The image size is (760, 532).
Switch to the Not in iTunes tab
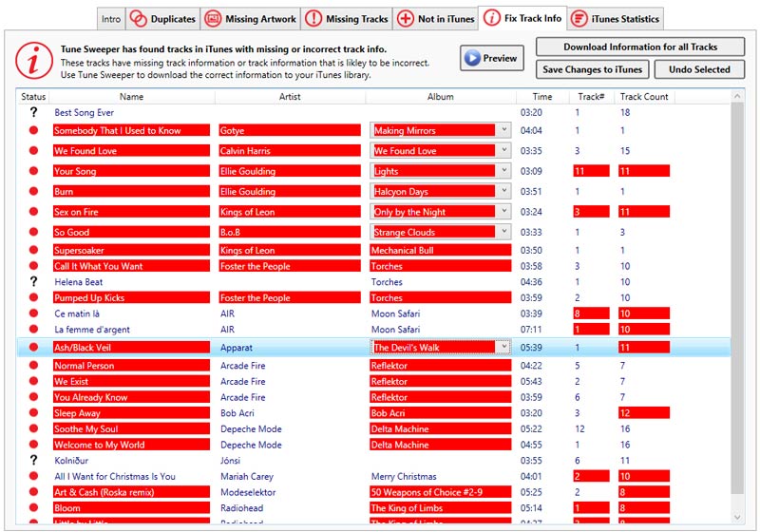[x=435, y=19]
